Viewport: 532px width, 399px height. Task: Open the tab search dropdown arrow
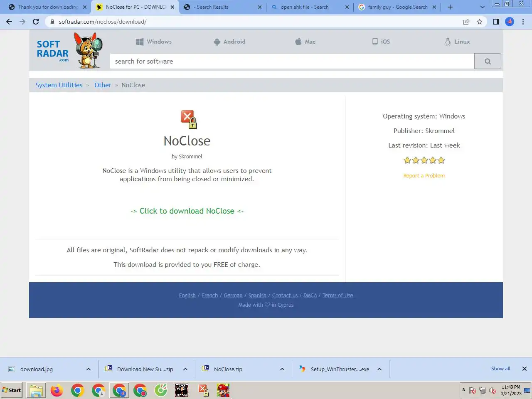tap(482, 7)
